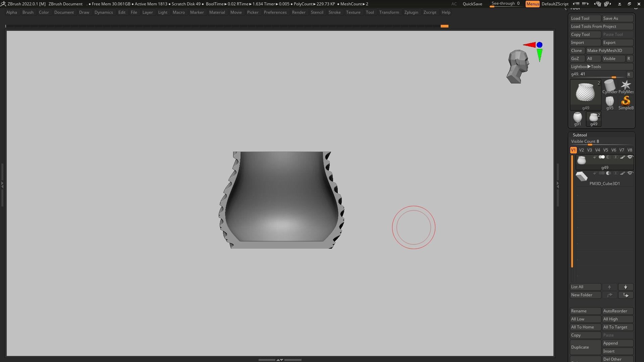Select the SimpleBrush tool icon
This screenshot has width=644, height=362.
(x=626, y=101)
